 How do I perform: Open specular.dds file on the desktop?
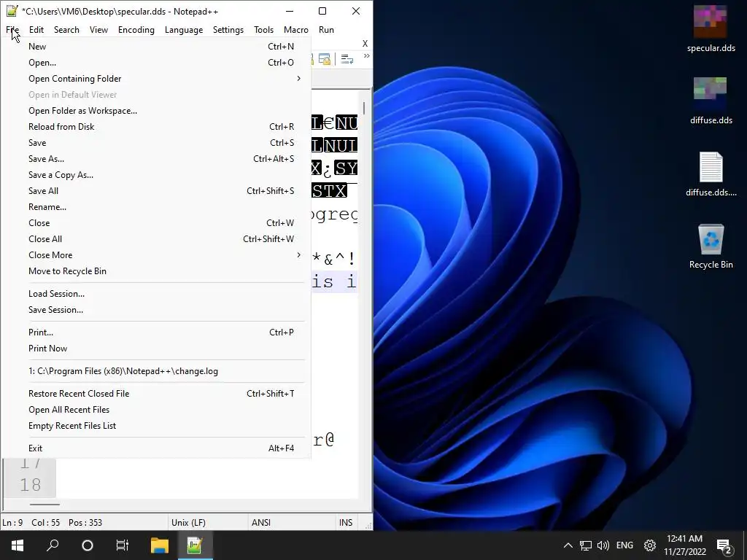(x=711, y=29)
